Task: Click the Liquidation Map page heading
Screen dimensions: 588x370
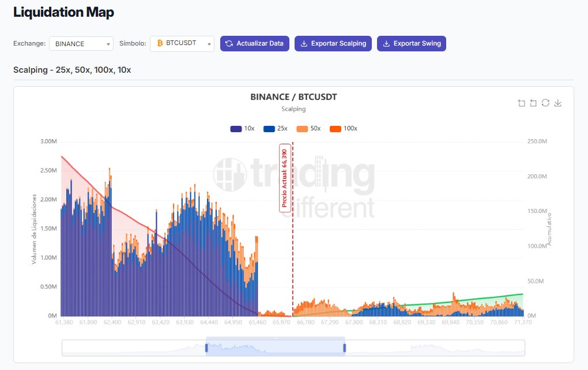Action: click(x=63, y=12)
